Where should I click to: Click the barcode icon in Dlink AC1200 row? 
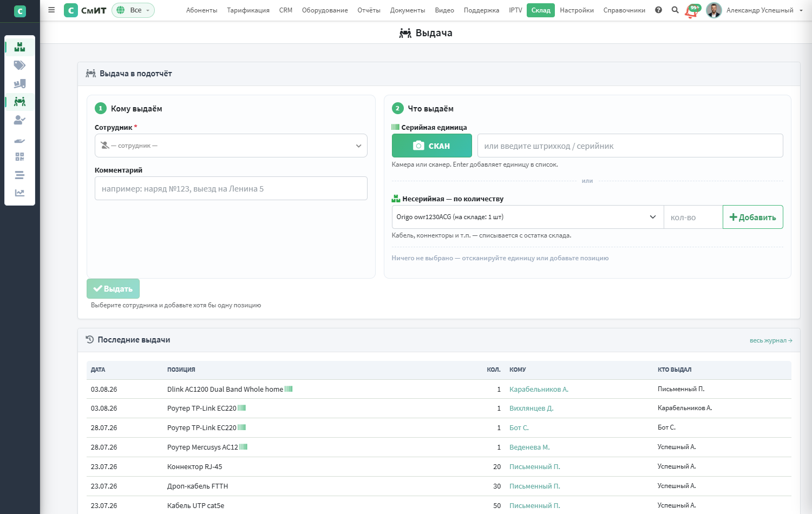(x=289, y=389)
